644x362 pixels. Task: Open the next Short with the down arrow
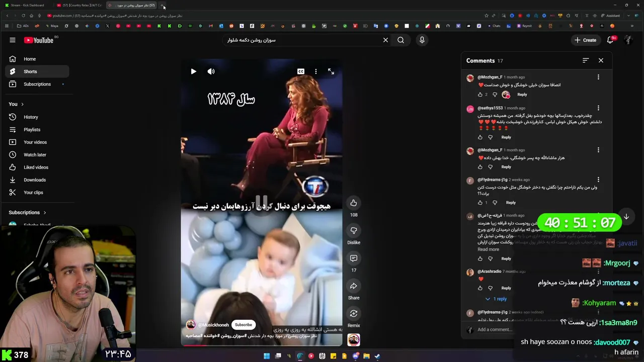626,217
